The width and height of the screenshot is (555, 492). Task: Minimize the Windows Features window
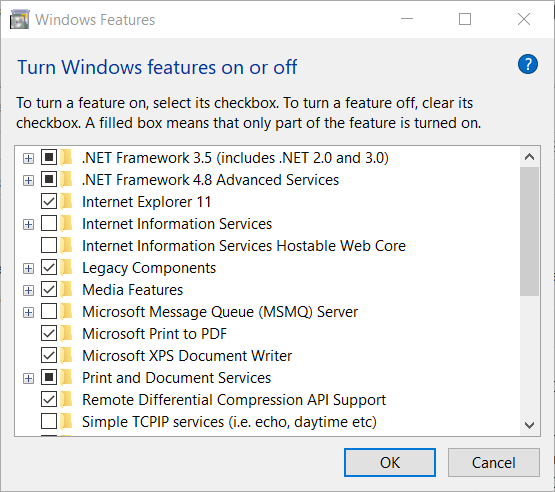coord(407,19)
